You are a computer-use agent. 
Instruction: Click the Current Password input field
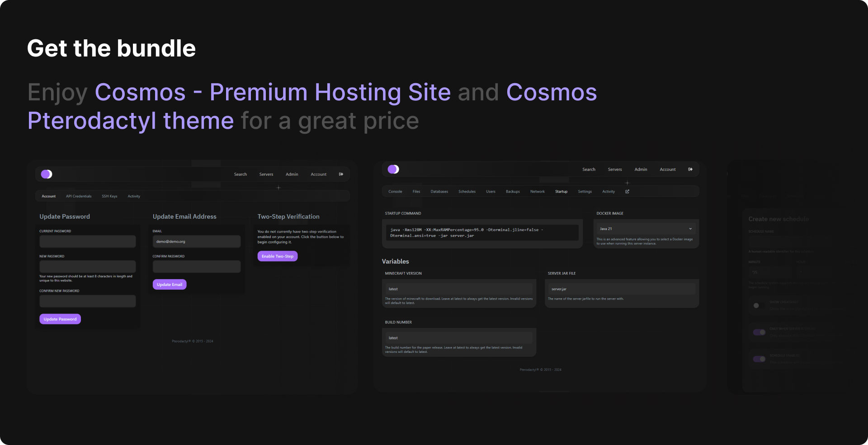pos(88,241)
